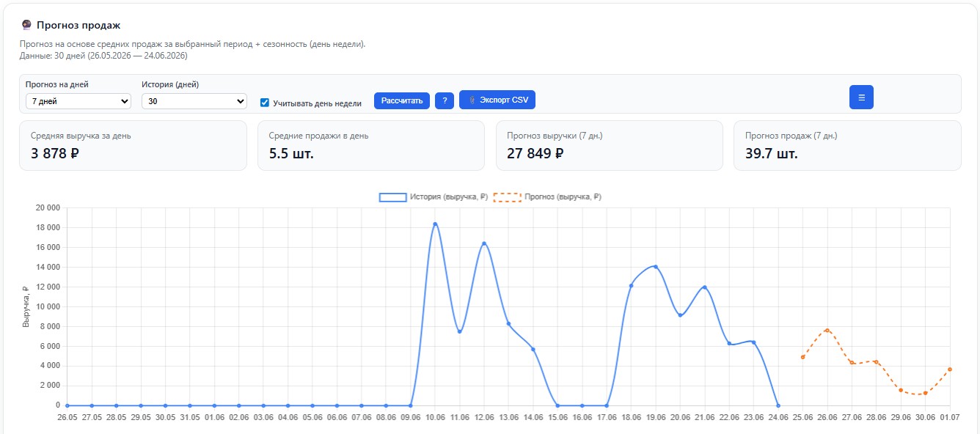The height and width of the screenshot is (434, 980).
Task: Click the 19.06 history data point
Action: point(656,266)
